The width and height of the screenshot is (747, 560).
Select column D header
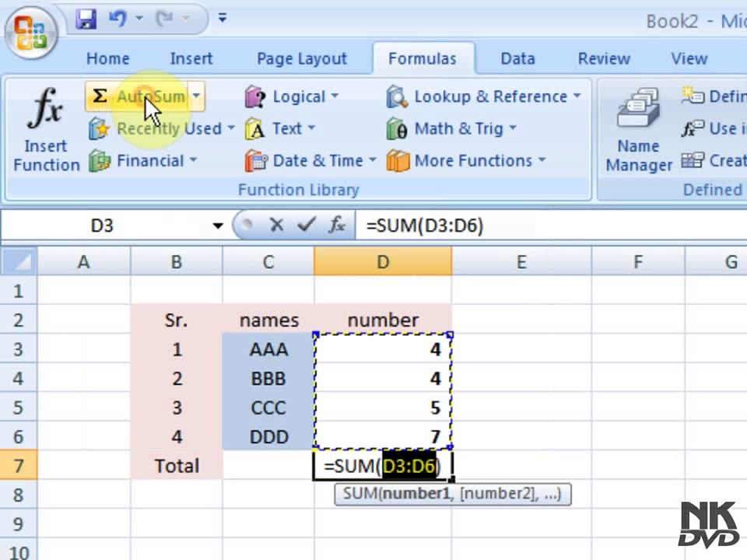click(383, 261)
